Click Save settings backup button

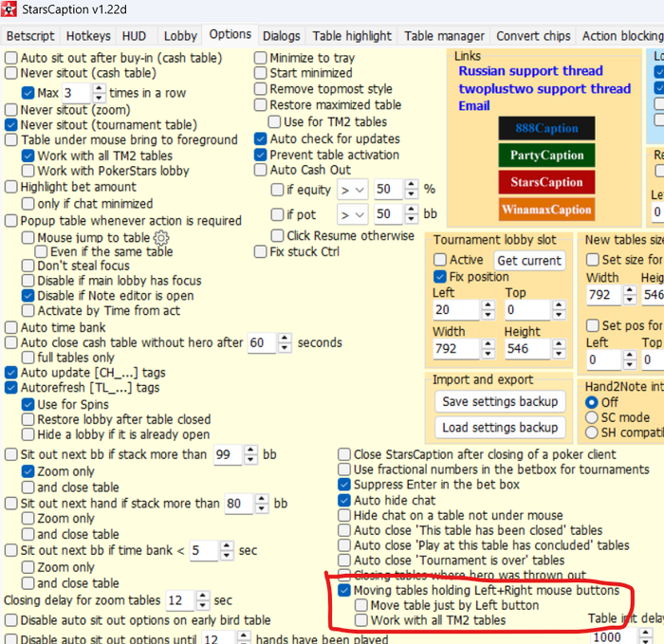pyautogui.click(x=500, y=401)
